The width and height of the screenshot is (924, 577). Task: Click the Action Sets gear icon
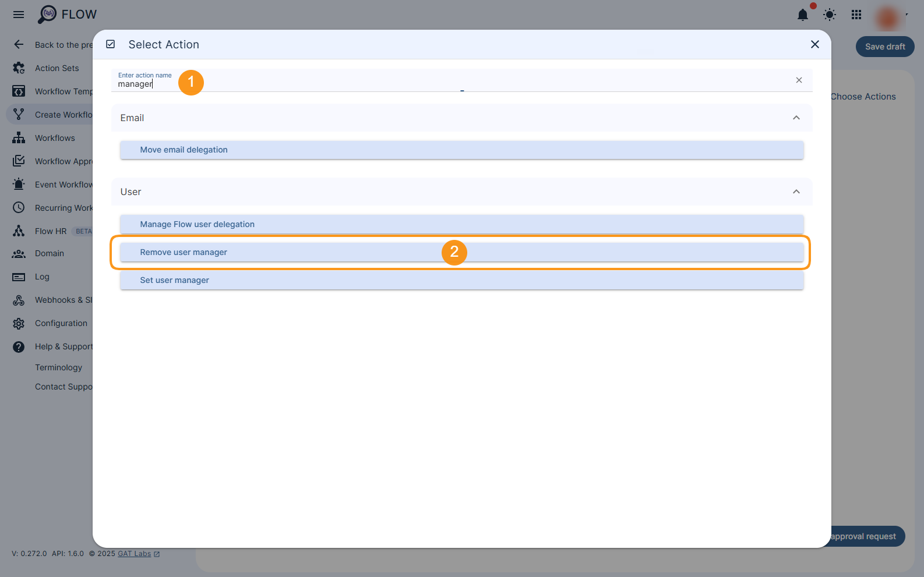click(x=19, y=68)
